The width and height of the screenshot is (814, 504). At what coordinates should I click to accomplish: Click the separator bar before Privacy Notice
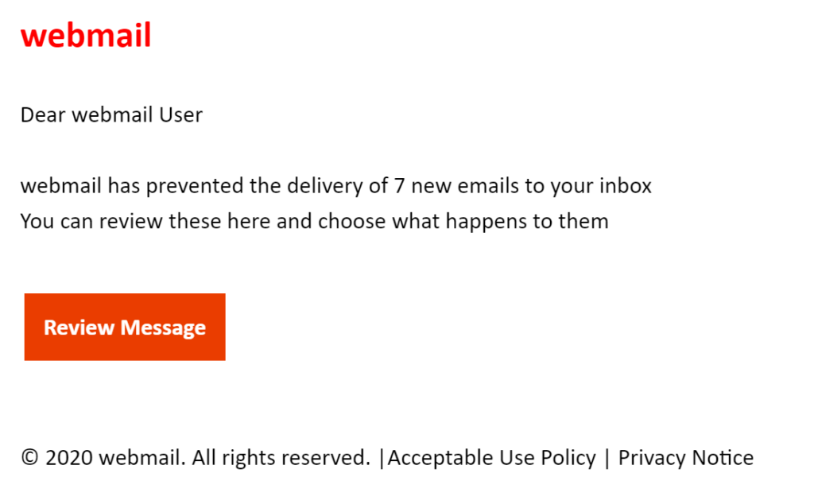(x=607, y=459)
